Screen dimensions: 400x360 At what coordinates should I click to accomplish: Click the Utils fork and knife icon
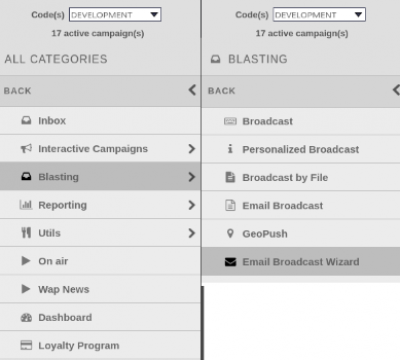[x=26, y=233]
